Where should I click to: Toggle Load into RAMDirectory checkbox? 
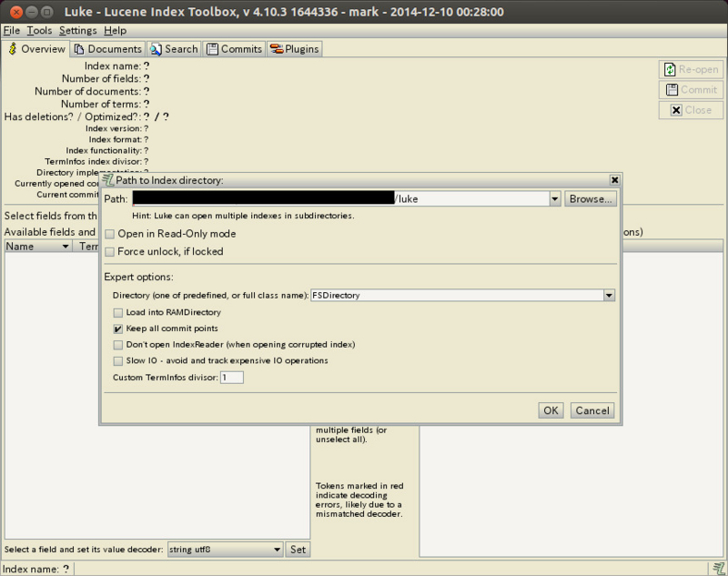click(x=118, y=312)
